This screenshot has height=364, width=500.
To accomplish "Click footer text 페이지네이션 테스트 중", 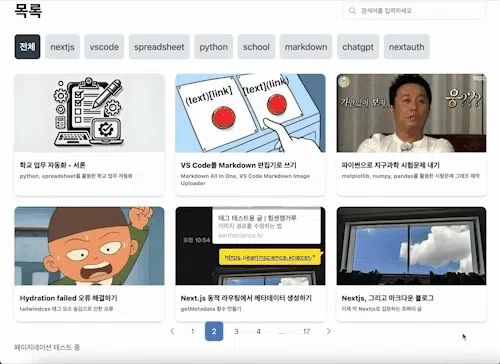I will [x=47, y=347].
